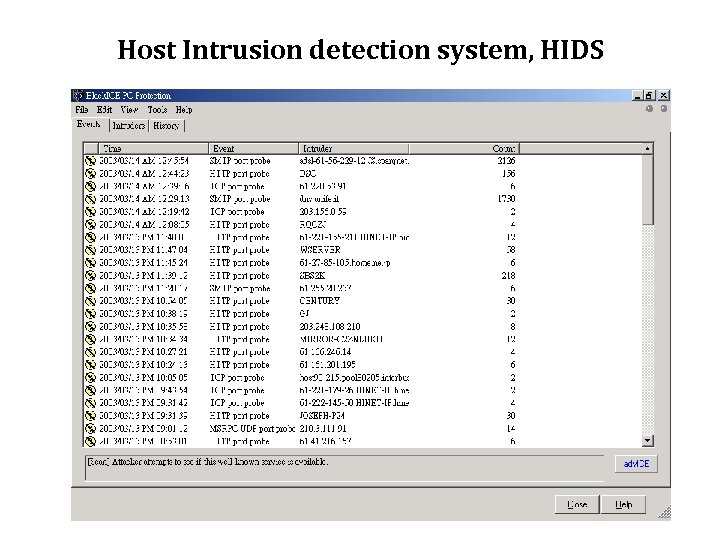
Task: Click the first grey circle icon beside menu bar
Action: point(649,109)
